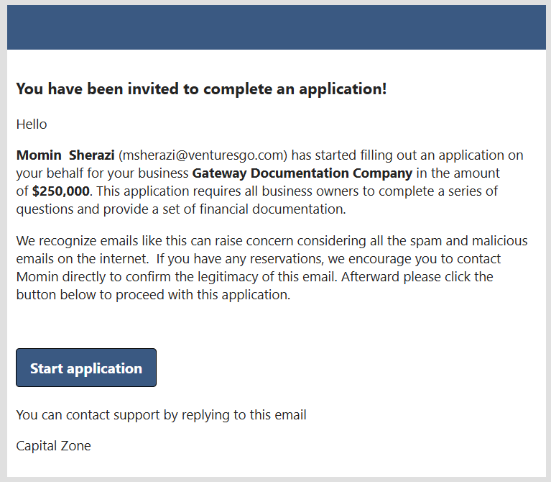
Task: Click the bold name Momin Sherazi
Action: pyautogui.click(x=65, y=155)
